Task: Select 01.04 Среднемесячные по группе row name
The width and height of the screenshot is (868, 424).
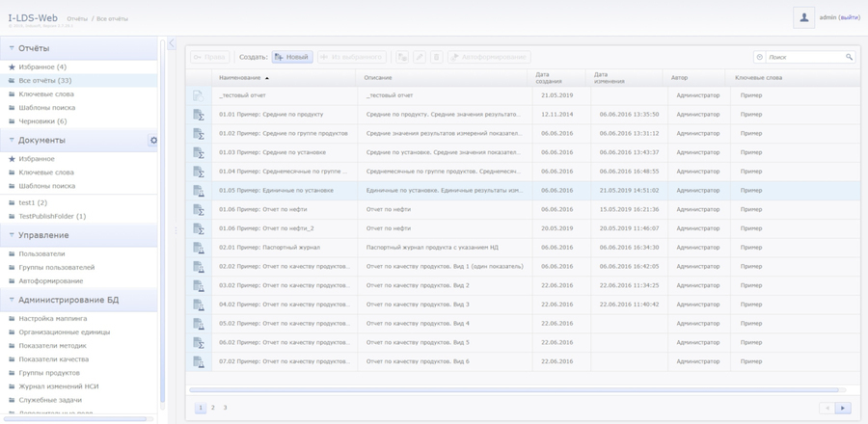Action: (x=284, y=172)
